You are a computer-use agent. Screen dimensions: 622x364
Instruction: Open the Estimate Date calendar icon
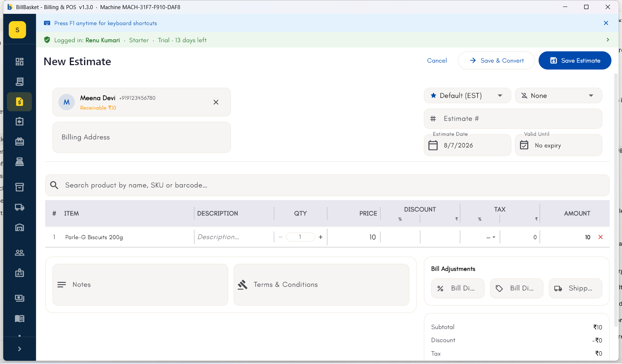coord(433,145)
